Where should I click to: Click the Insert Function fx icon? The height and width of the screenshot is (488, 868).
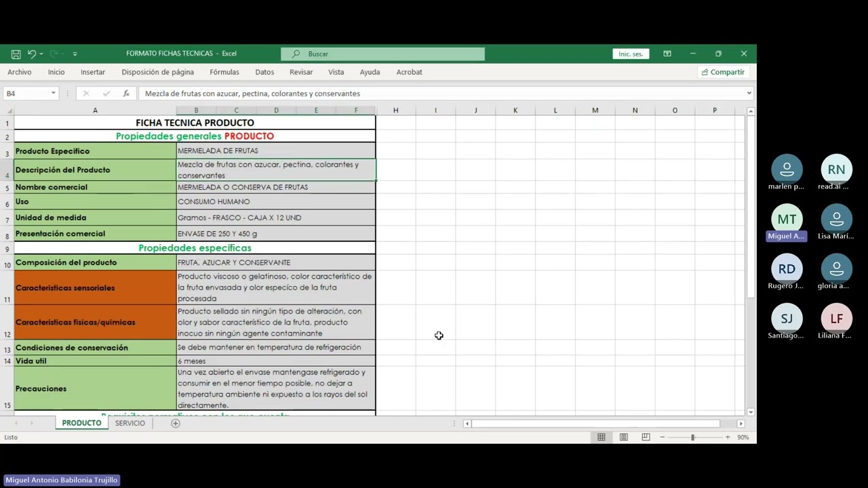point(126,94)
